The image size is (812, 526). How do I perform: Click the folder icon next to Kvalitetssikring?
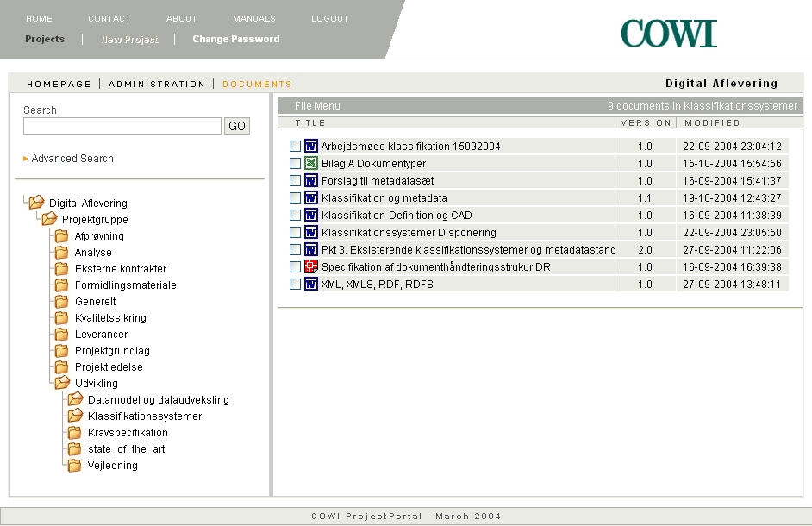61,318
